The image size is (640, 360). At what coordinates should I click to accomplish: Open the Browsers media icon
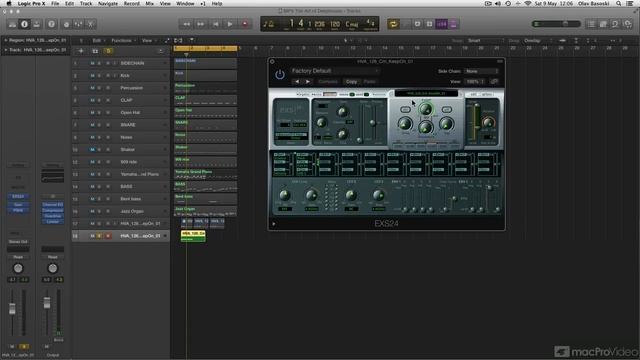coord(628,24)
